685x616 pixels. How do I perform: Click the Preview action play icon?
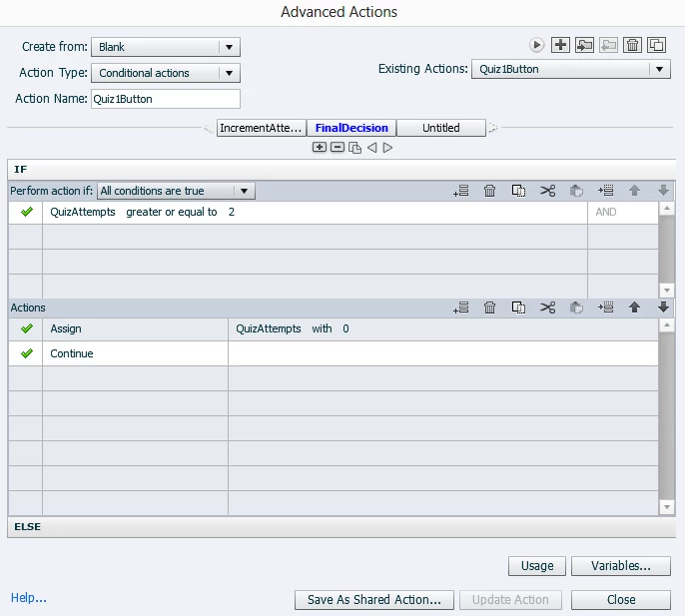(536, 45)
